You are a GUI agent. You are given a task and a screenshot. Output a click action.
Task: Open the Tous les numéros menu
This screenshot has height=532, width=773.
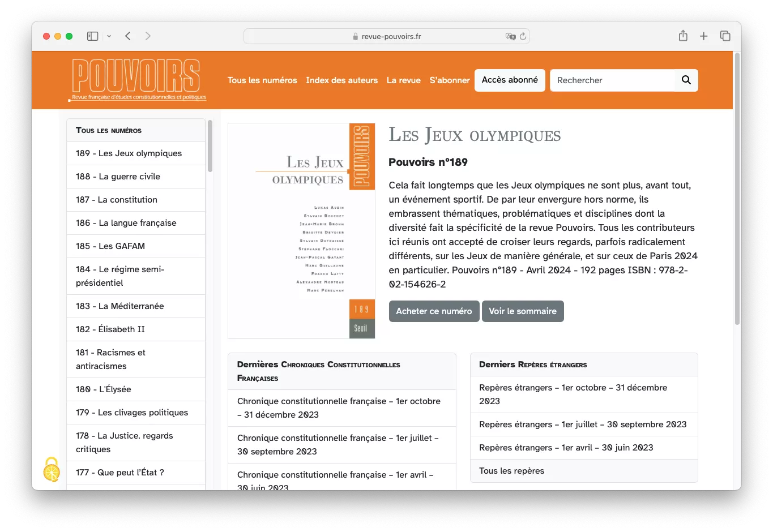click(262, 80)
